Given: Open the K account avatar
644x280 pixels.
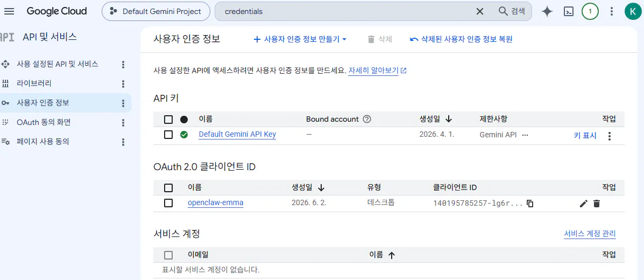Looking at the screenshot, I should click(633, 11).
